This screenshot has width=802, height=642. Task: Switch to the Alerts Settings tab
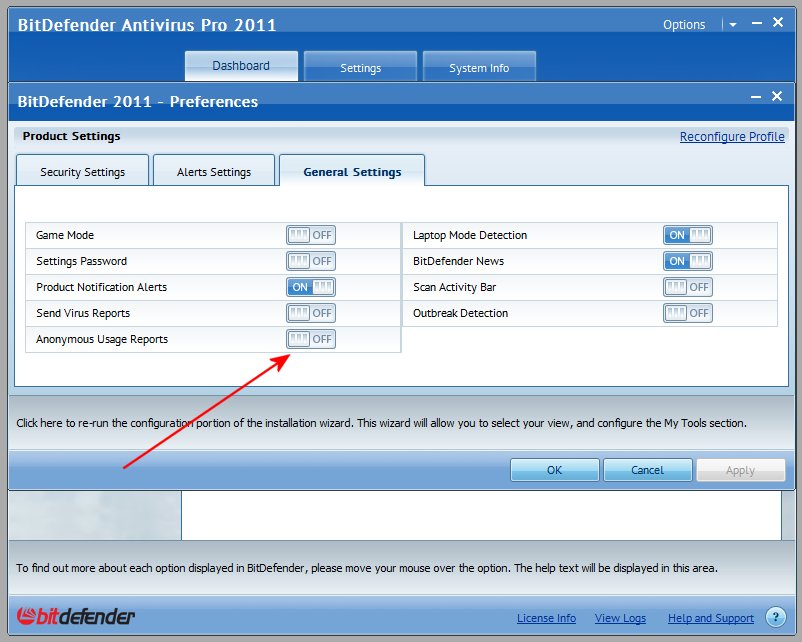(x=214, y=170)
